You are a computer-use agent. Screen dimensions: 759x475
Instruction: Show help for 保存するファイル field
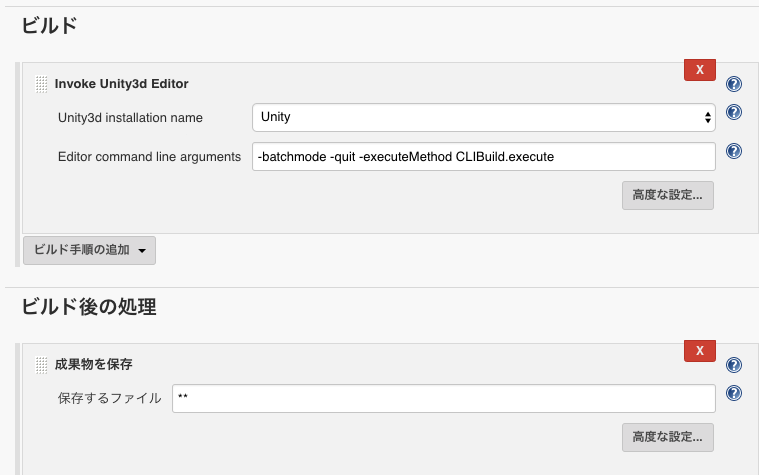click(734, 393)
